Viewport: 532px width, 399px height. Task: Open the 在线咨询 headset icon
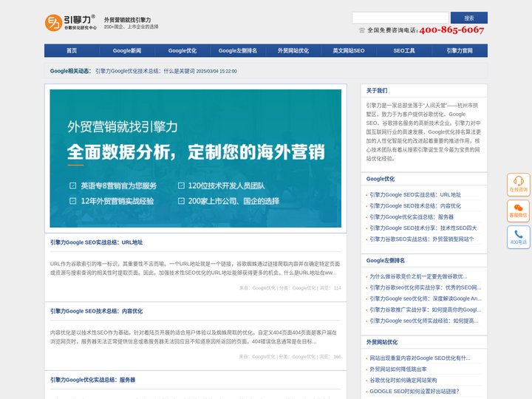519,185
